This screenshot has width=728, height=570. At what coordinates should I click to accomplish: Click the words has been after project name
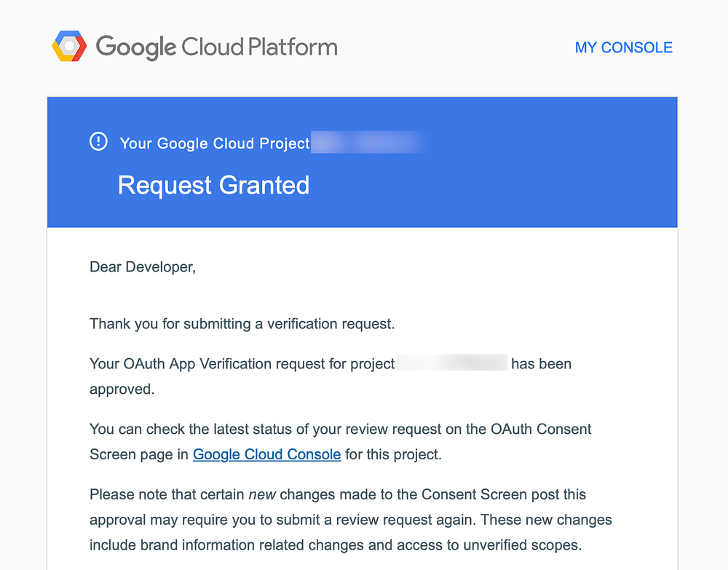541,363
